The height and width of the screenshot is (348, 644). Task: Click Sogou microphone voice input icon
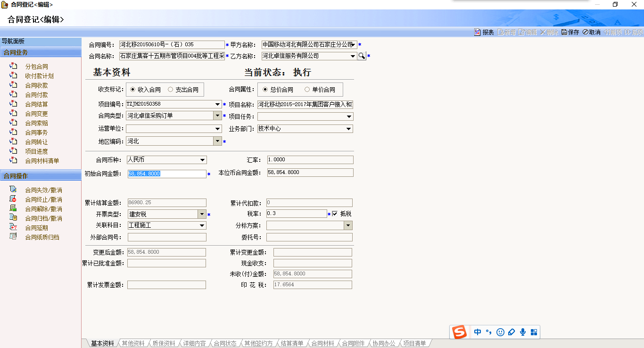click(523, 332)
